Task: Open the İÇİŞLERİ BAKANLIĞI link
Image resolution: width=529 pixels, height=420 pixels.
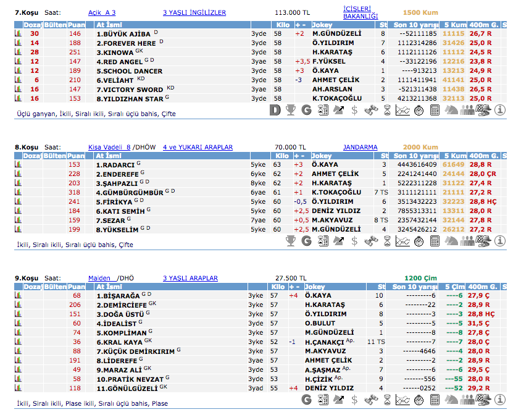Action: [360, 12]
